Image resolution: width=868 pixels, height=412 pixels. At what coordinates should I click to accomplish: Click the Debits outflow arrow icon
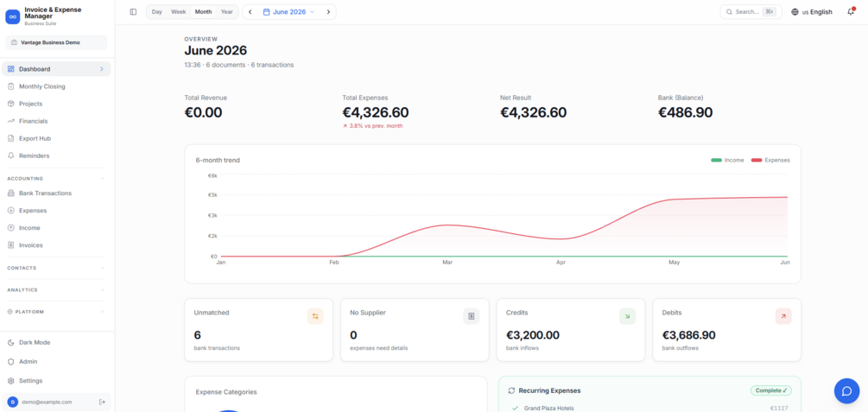783,316
